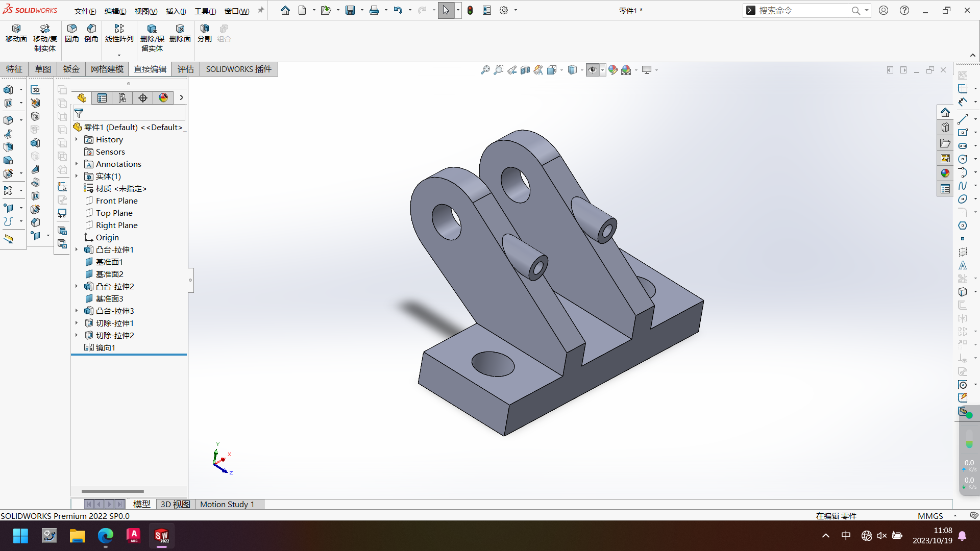
Task: Collapse the CommandManager ribbon
Action: tap(973, 55)
